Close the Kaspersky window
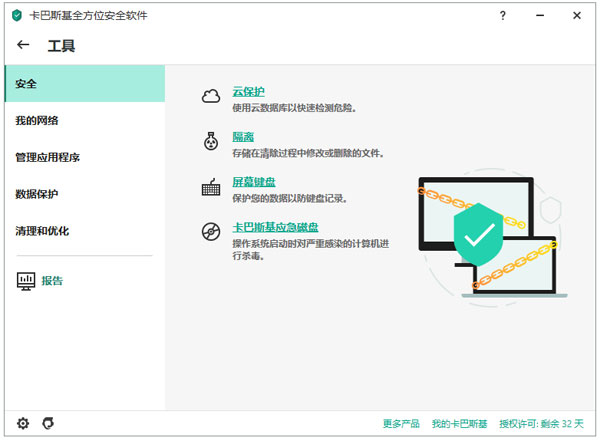The height and width of the screenshot is (441, 600). click(x=577, y=16)
